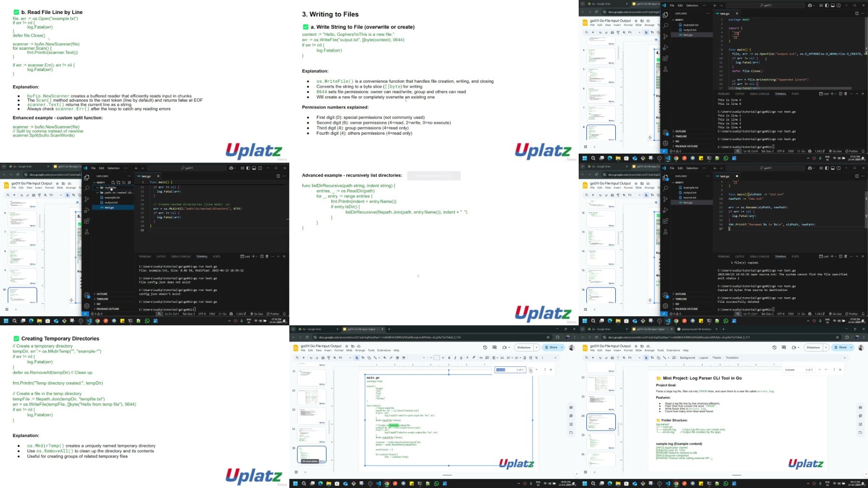The image size is (868, 488).
Task: Open grid view in Mini Project Slides window
Action: (x=585, y=472)
